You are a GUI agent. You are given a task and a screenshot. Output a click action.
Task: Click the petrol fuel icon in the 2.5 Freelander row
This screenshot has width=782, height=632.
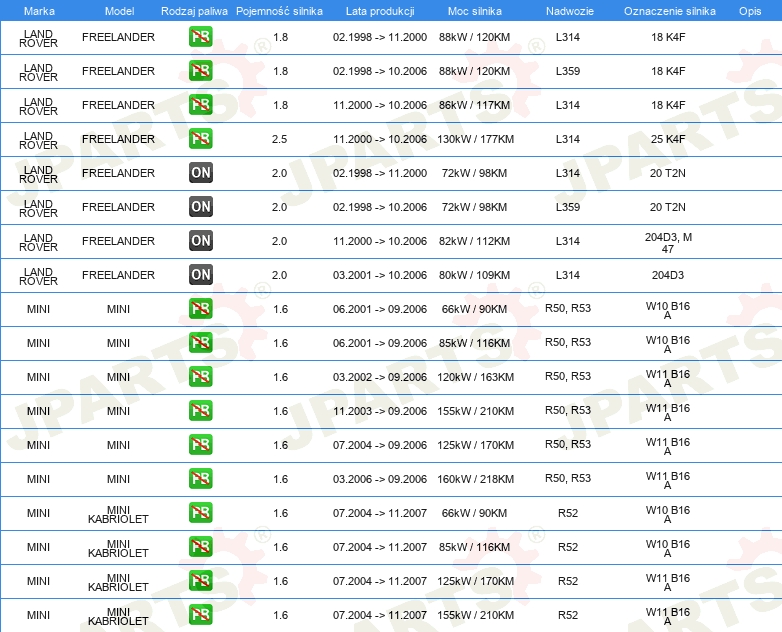click(200, 139)
